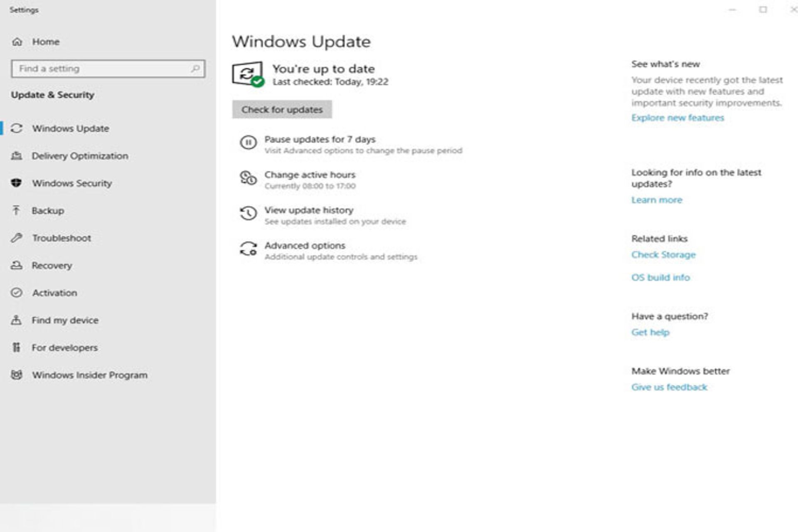Click Get help under Have a question
Screen dimensions: 798x532
[650, 332]
